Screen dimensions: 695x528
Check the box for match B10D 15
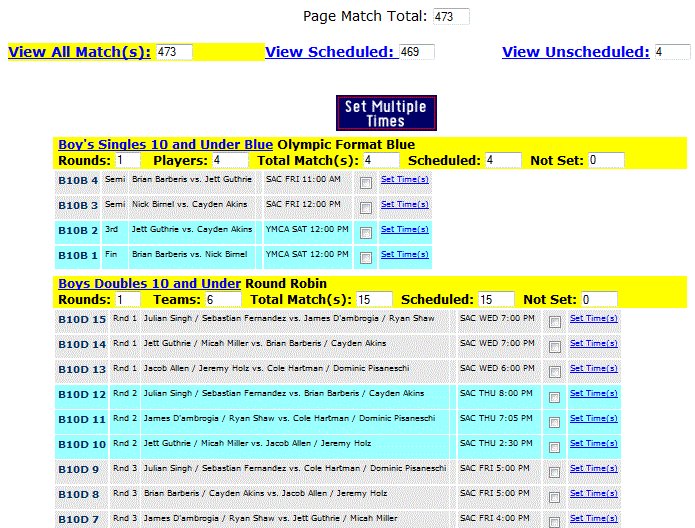(554, 322)
